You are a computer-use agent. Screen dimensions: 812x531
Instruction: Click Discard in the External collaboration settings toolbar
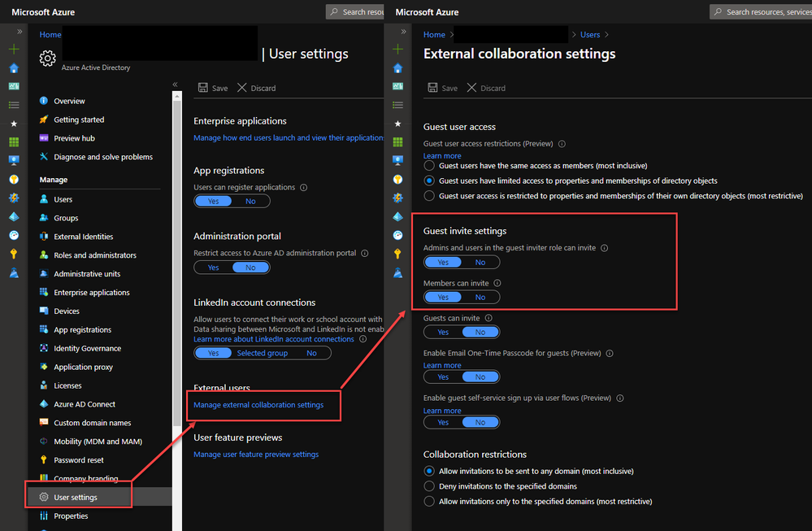(486, 88)
